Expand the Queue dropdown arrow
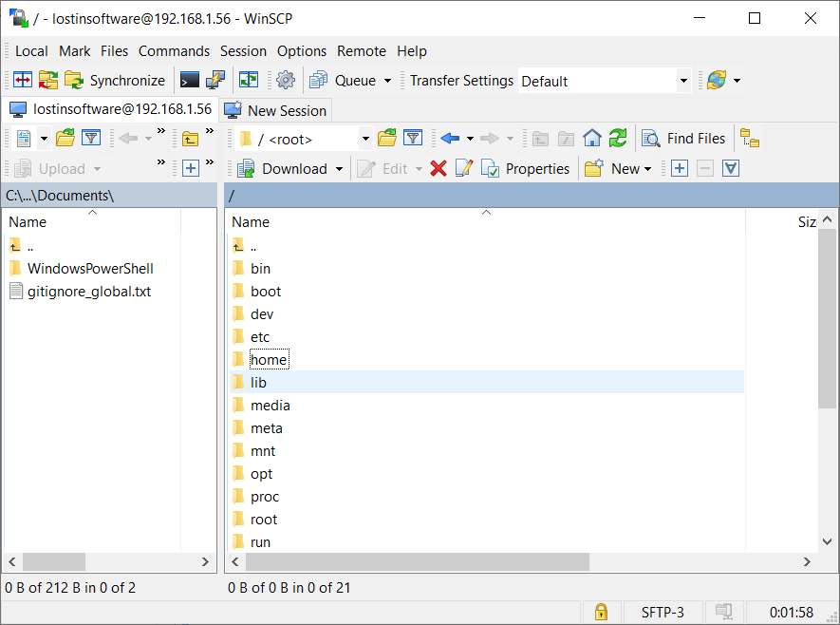 (x=388, y=81)
